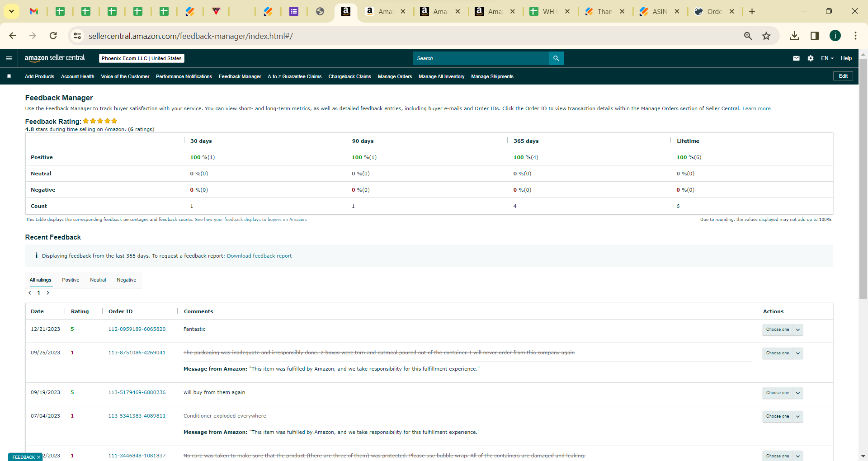Click the browser address bar URL
The height and width of the screenshot is (461, 868).
pos(191,36)
